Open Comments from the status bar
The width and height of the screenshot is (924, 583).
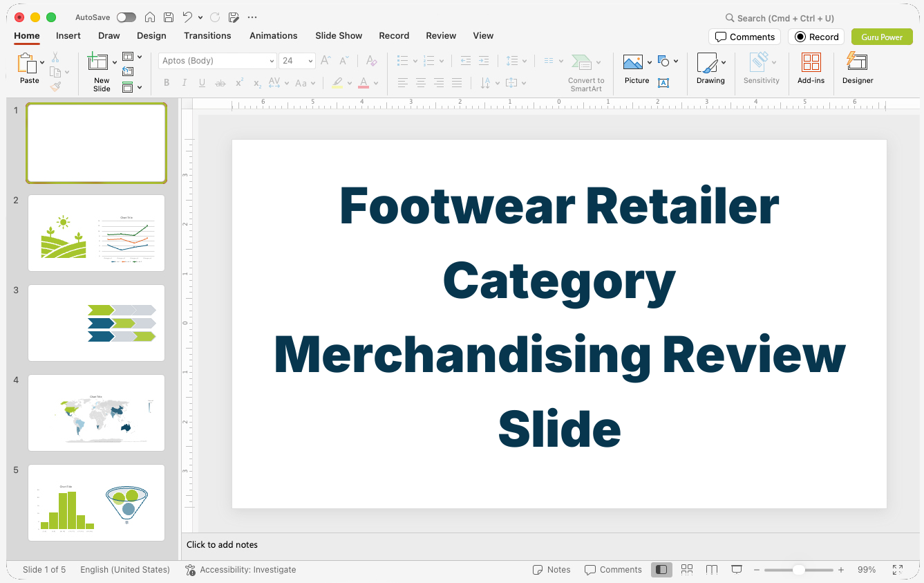pyautogui.click(x=613, y=570)
